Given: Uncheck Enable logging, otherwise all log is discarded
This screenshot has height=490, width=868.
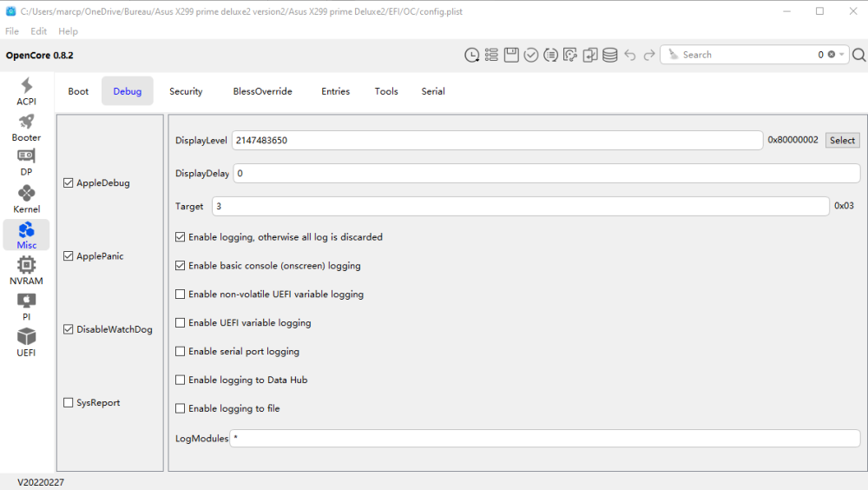Looking at the screenshot, I should 180,237.
